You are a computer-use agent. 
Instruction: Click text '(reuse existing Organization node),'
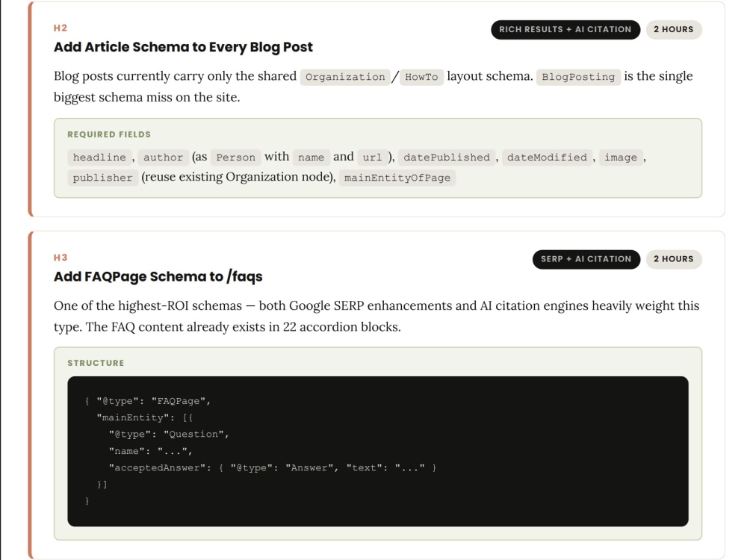(x=239, y=177)
